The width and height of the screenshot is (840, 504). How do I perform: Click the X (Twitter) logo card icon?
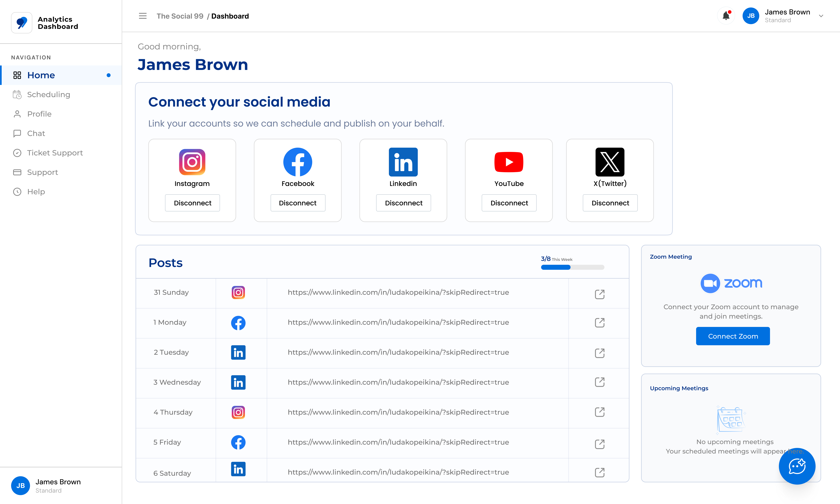click(x=610, y=162)
